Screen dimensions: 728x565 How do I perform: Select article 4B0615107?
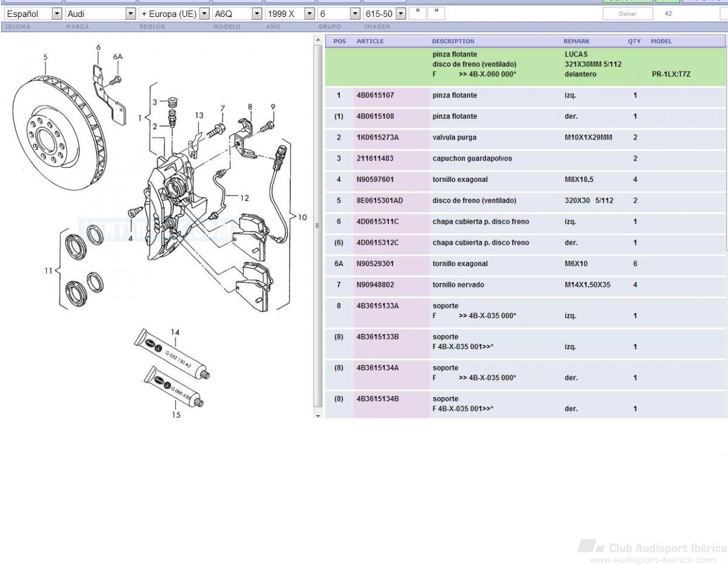coord(375,95)
